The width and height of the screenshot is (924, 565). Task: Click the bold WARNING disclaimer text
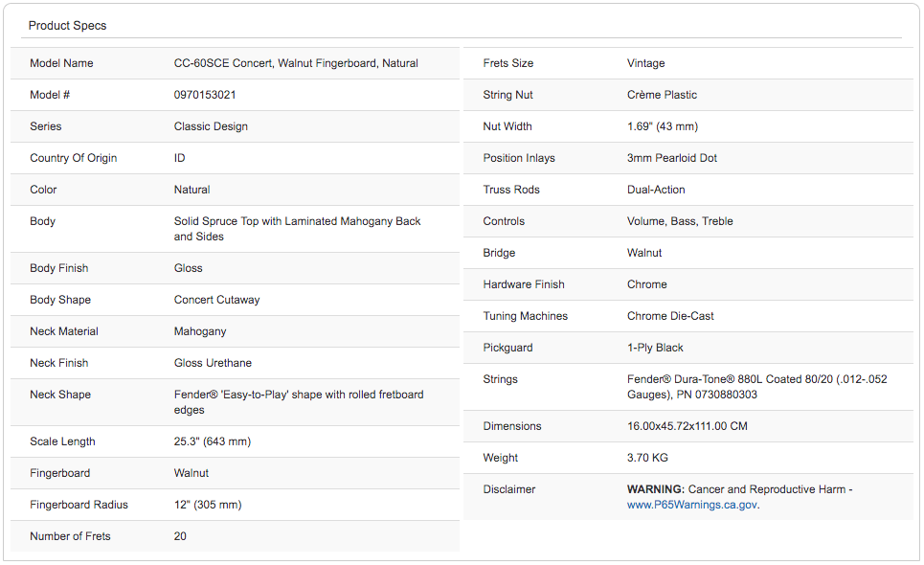tap(655, 489)
